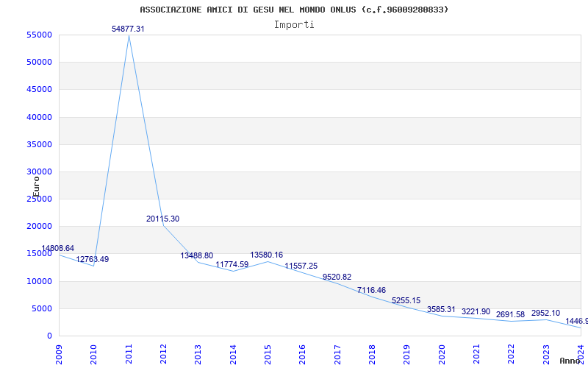Select the 40000 y-axis tick label
Screen dimensions: 588x368
coord(39,117)
